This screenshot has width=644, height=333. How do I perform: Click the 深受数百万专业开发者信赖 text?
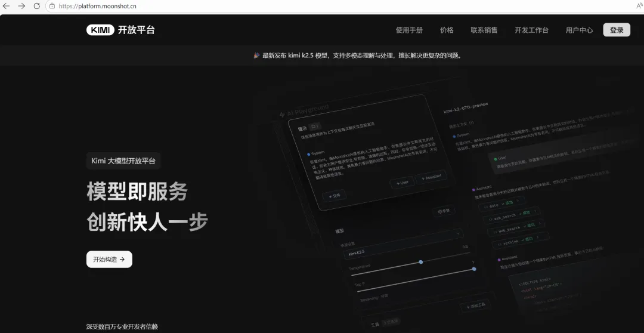(122, 327)
